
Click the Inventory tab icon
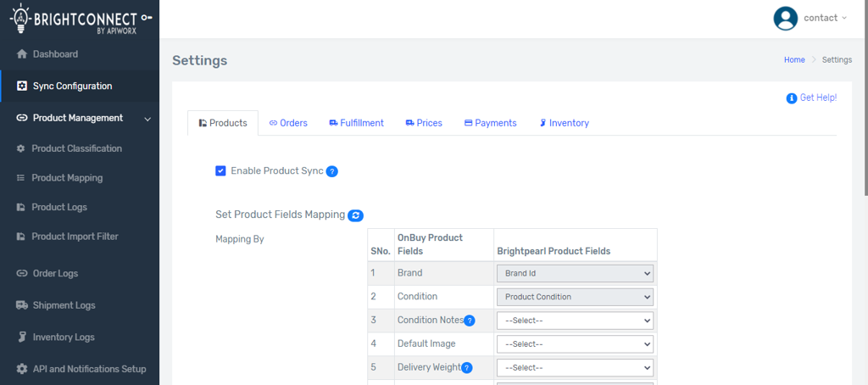click(x=543, y=123)
